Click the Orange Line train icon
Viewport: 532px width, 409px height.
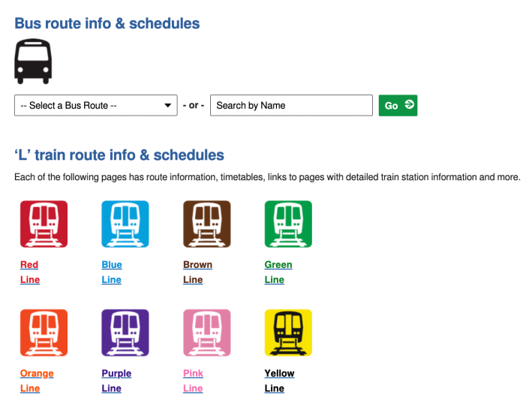click(44, 332)
